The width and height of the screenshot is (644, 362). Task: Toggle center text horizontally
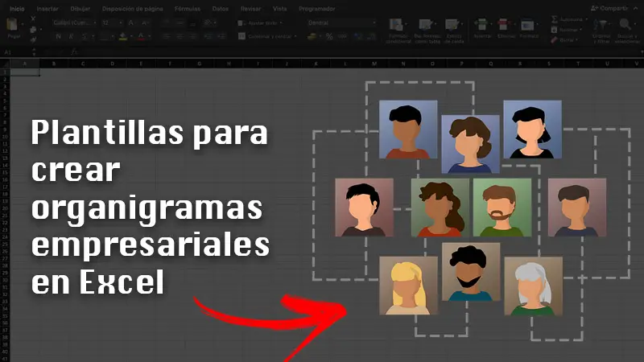pyautogui.click(x=180, y=36)
